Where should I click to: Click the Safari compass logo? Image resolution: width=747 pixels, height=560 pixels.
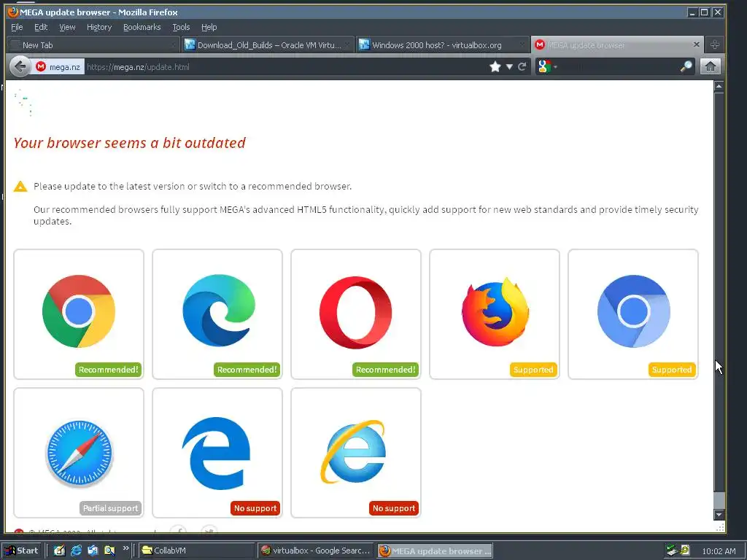point(79,453)
